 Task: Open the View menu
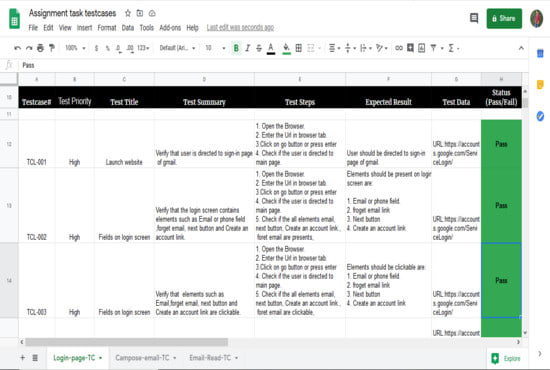[x=65, y=28]
